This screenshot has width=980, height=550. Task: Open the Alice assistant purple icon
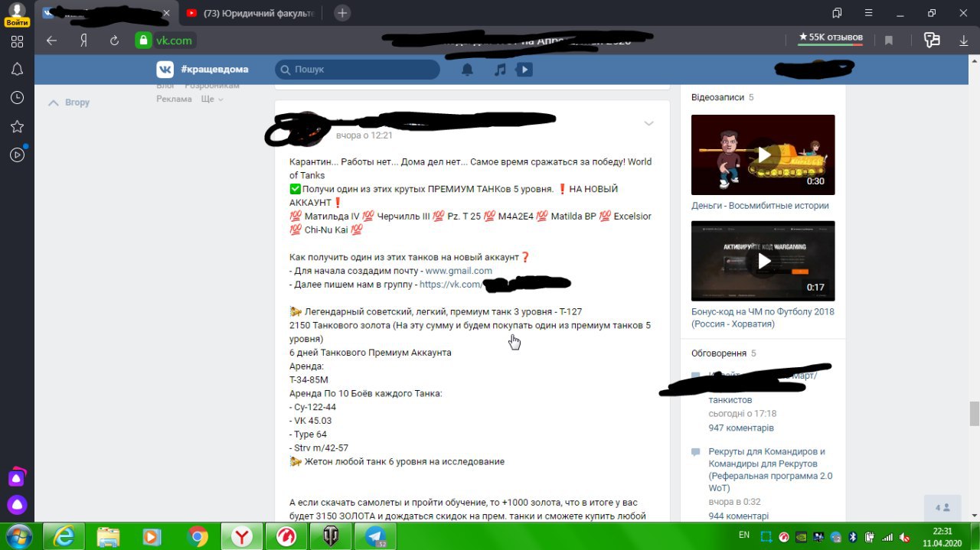(x=17, y=505)
